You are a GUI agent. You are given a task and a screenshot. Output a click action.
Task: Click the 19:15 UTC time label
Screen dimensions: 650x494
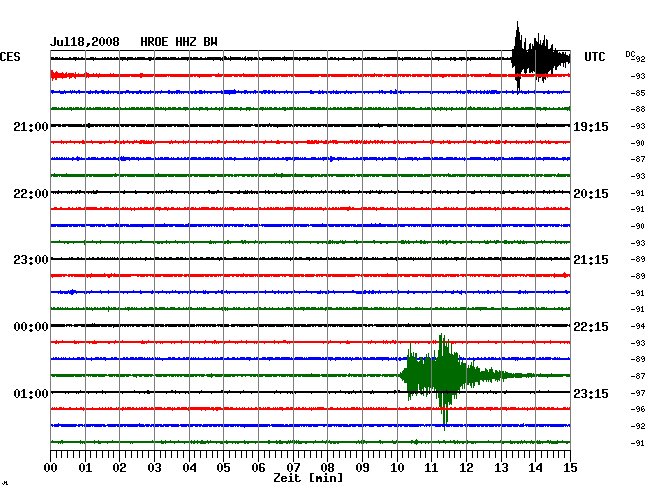pos(591,126)
